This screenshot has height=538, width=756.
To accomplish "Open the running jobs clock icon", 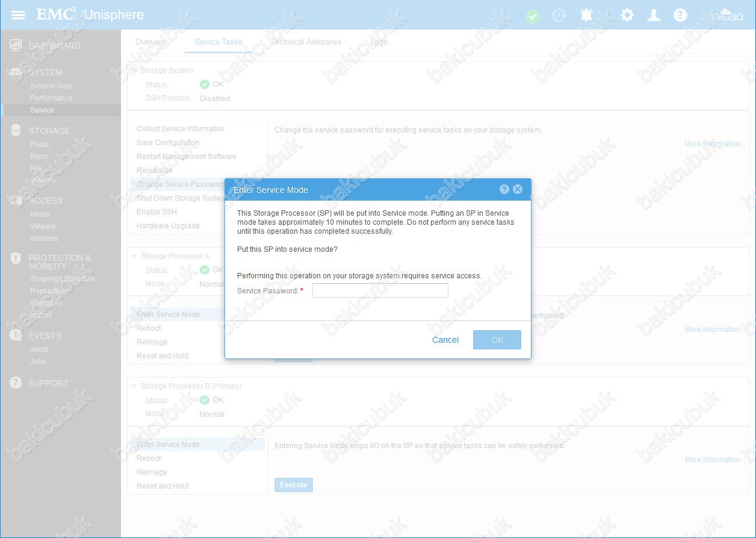I will (559, 16).
